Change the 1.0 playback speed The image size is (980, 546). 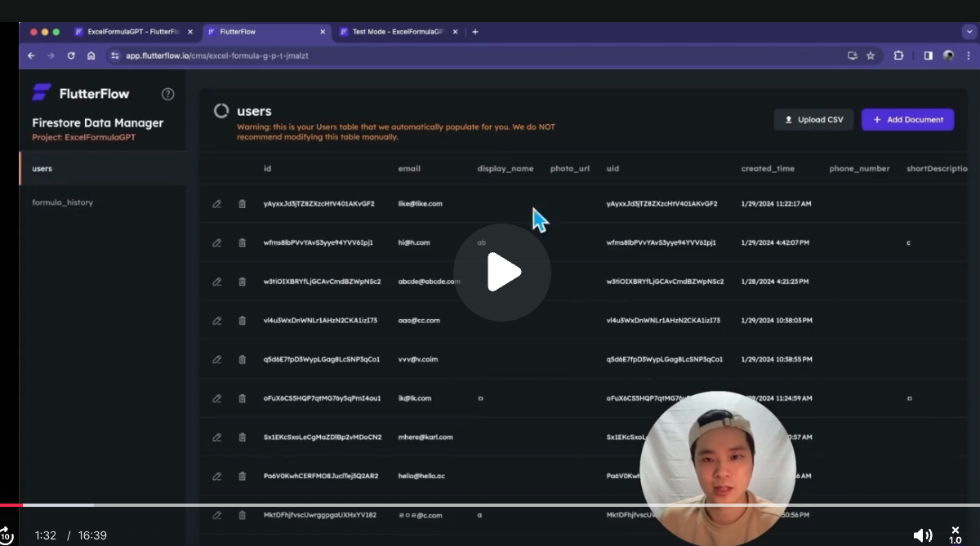click(955, 535)
